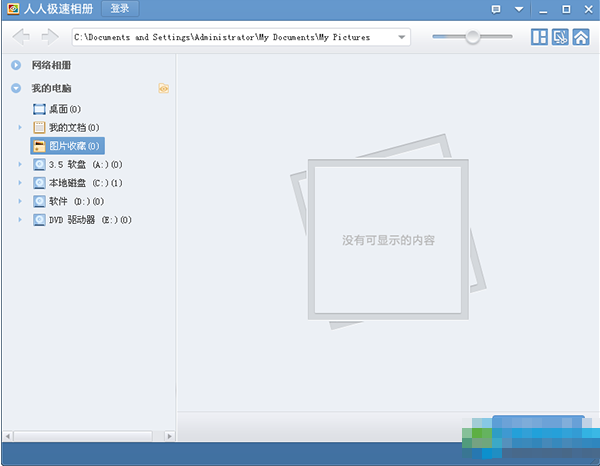
Task: Open the feedback message icon in title bar
Action: tap(496, 9)
